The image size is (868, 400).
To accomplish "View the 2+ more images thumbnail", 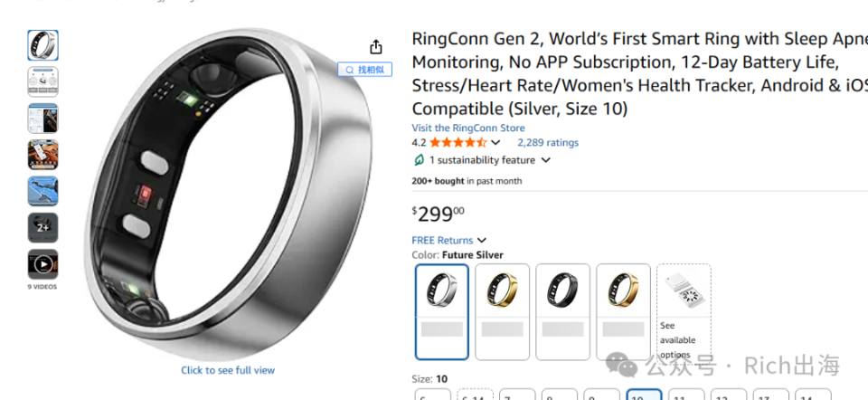I will tap(42, 228).
